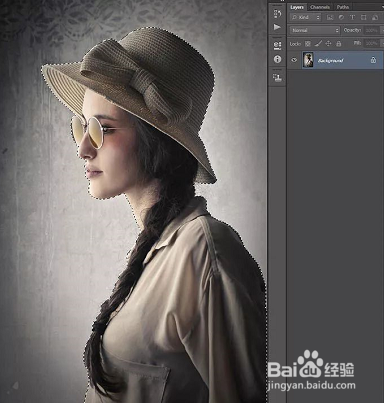Toggle lock all padlock icon
The height and width of the screenshot is (403, 384).
pos(339,44)
